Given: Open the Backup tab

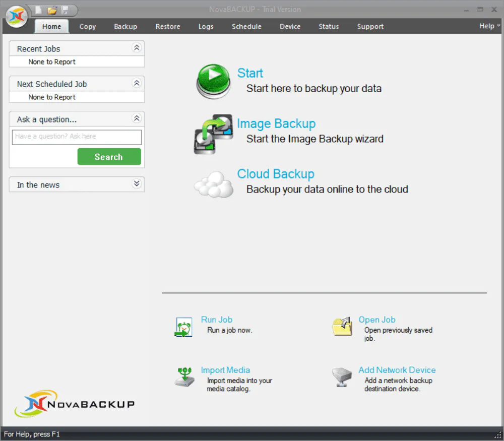Looking at the screenshot, I should coord(125,26).
